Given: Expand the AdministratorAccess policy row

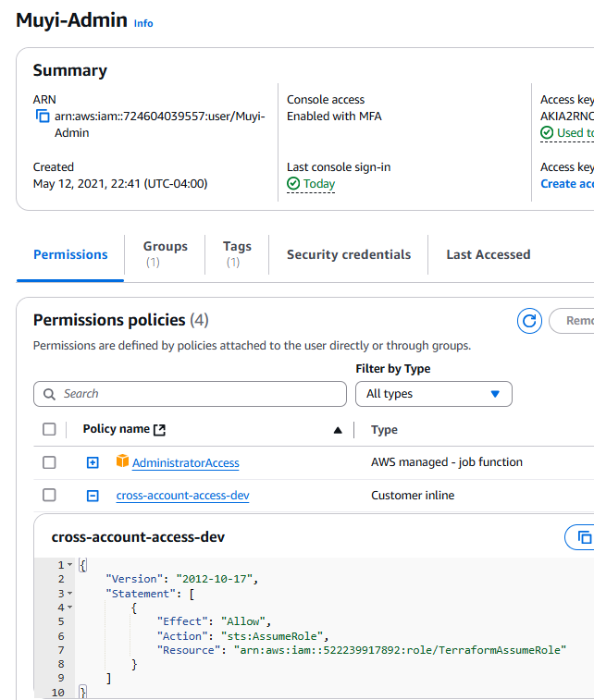Looking at the screenshot, I should click(x=93, y=462).
